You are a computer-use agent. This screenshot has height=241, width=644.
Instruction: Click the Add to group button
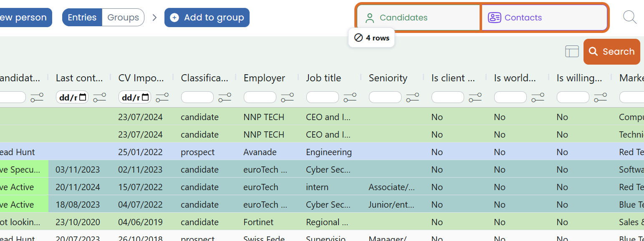point(207,18)
